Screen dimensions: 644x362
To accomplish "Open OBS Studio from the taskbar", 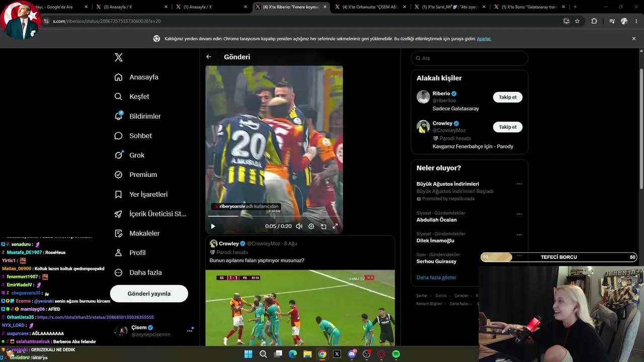I will [367, 354].
